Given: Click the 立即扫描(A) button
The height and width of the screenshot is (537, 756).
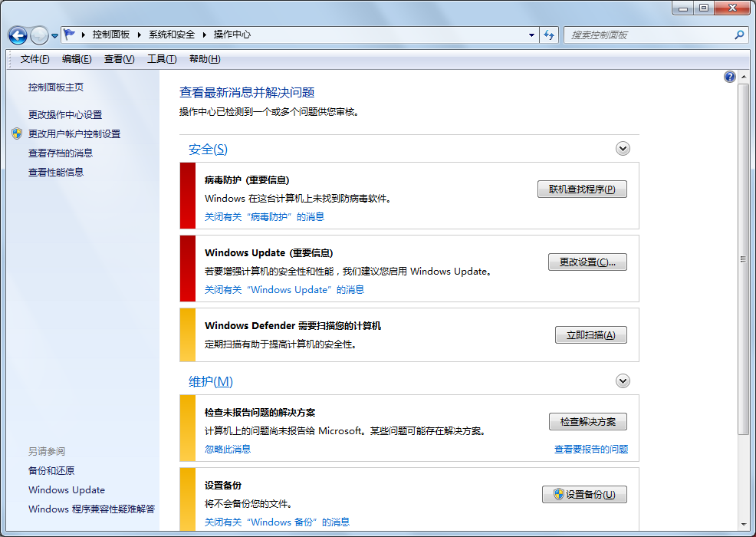Looking at the screenshot, I should [x=590, y=334].
